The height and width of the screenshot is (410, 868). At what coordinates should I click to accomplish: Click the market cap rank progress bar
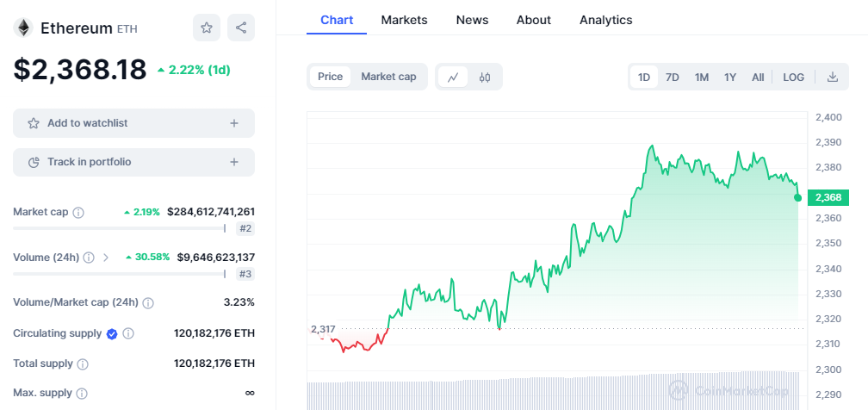coord(120,228)
